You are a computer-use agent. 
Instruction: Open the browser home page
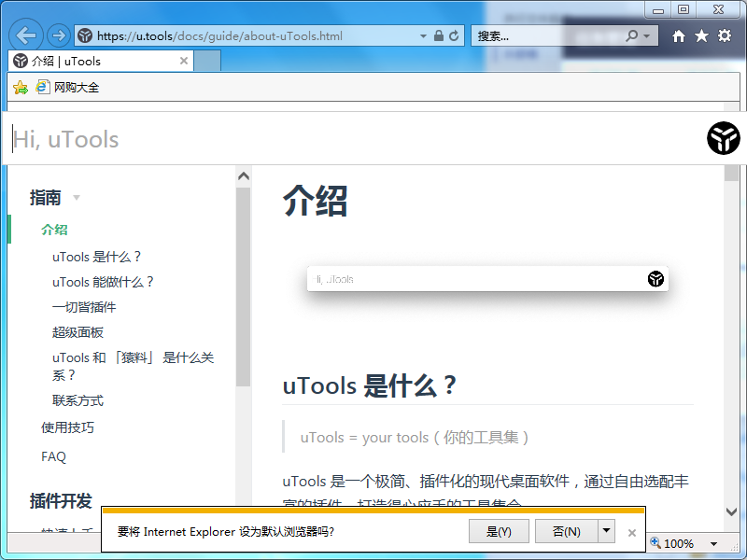tap(681, 35)
